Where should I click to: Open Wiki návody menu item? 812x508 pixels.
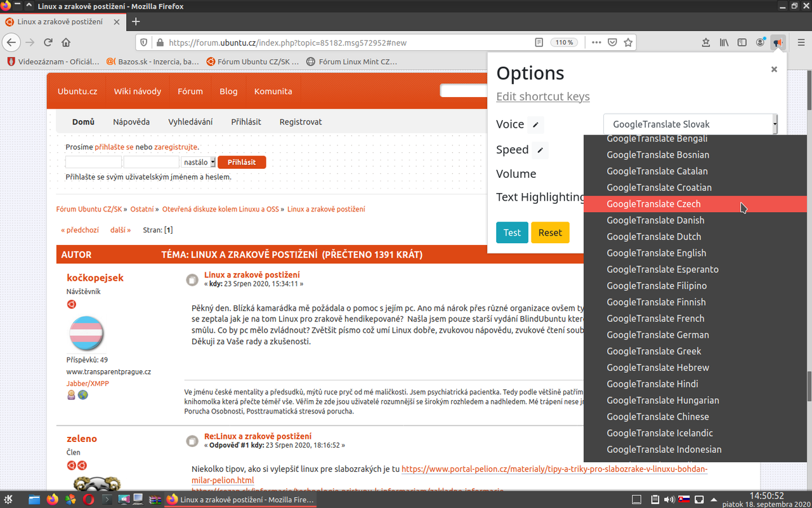(x=138, y=91)
